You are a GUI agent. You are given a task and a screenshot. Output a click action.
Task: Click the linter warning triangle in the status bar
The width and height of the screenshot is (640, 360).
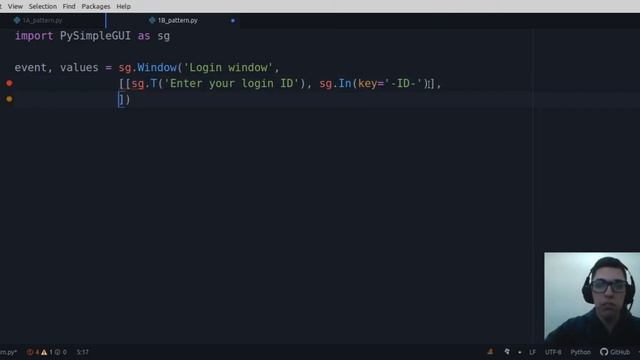coord(44,352)
